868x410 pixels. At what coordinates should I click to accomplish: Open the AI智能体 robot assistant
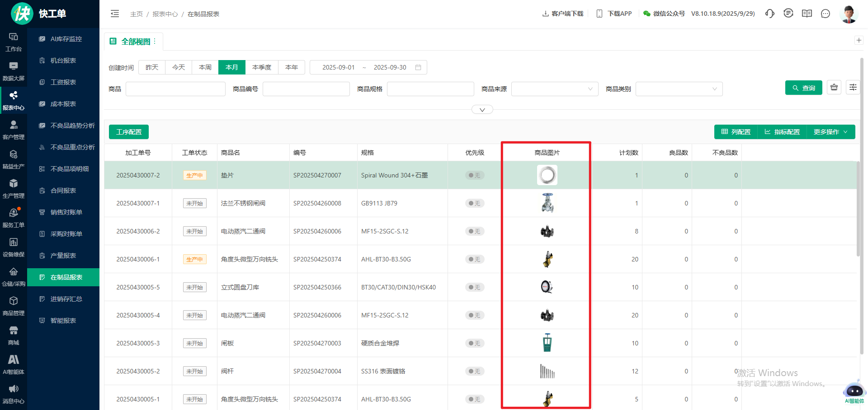tap(854, 391)
